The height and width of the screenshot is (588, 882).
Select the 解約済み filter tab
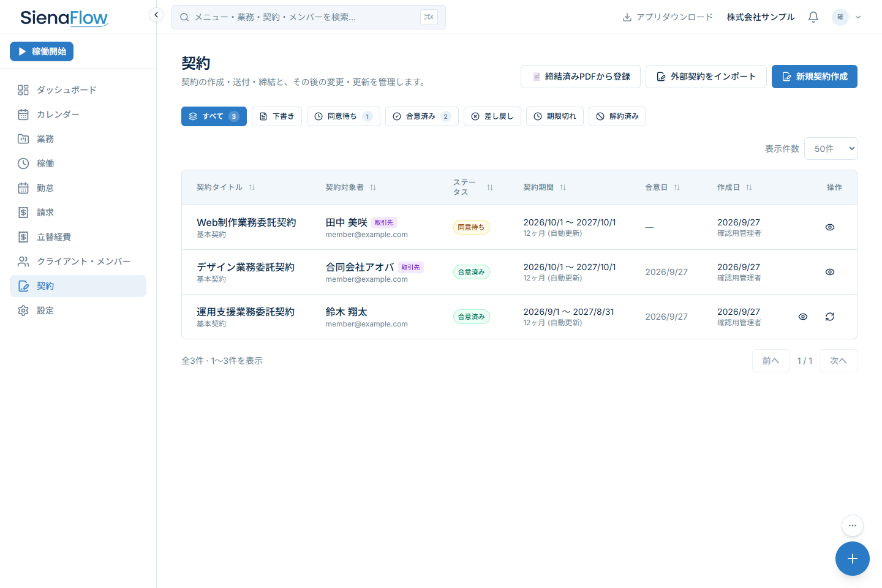click(x=617, y=116)
